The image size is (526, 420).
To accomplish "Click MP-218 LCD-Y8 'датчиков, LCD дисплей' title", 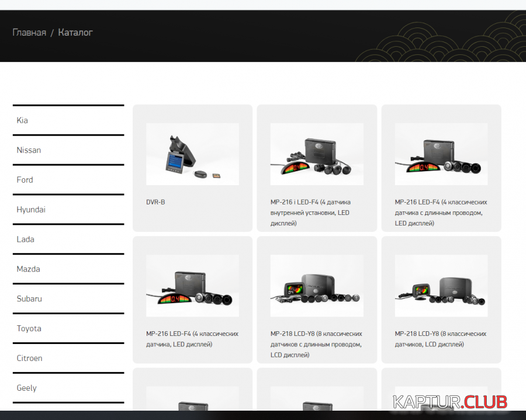I will coord(441,339).
